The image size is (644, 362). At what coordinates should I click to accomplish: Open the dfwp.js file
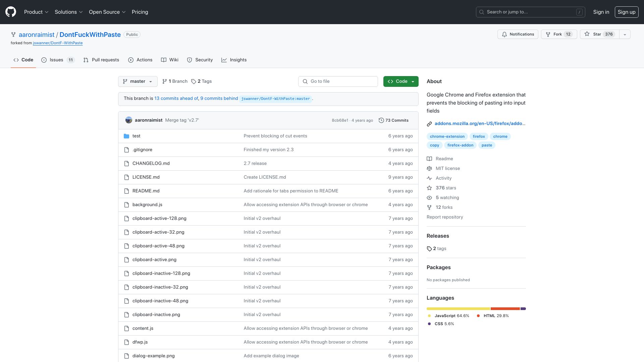(x=140, y=342)
